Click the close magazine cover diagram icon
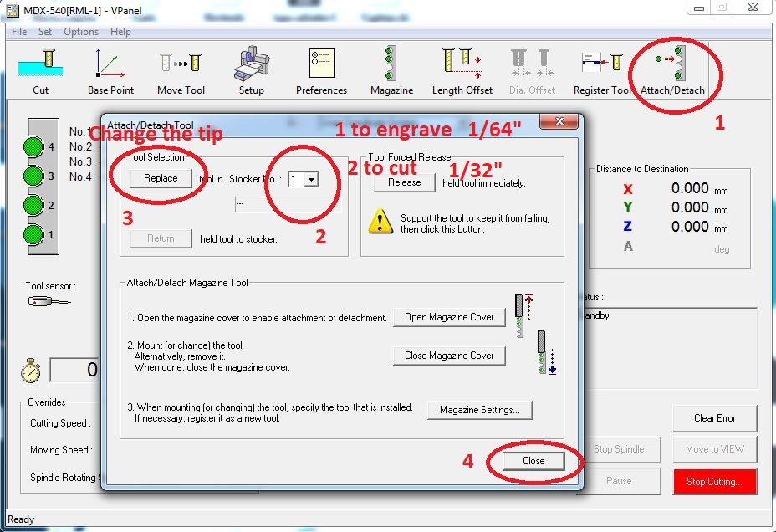The height and width of the screenshot is (532, 776). click(547, 352)
